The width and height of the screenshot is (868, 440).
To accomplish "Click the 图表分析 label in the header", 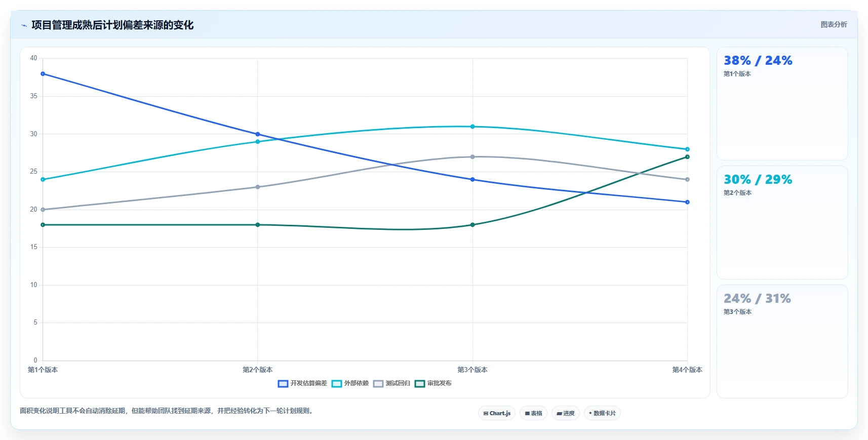I will click(x=834, y=24).
